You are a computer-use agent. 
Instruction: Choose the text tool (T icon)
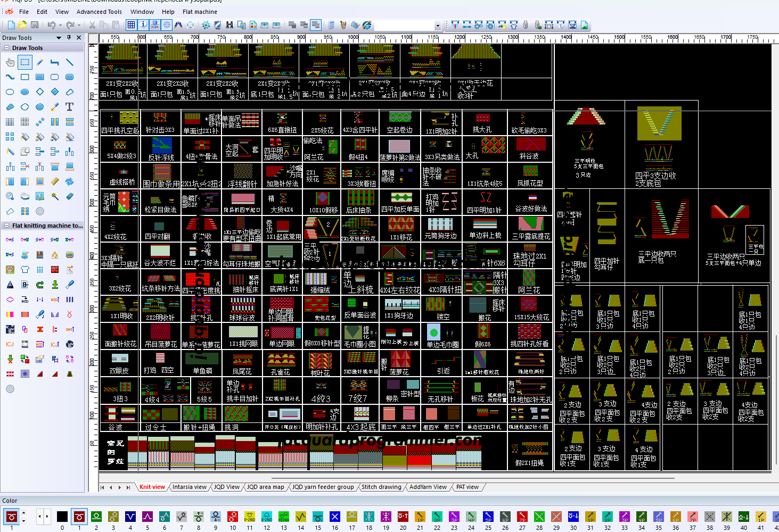coord(69,107)
